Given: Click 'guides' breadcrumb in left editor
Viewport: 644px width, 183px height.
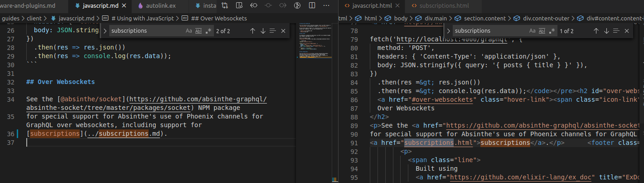Looking at the screenshot, I should tap(11, 18).
